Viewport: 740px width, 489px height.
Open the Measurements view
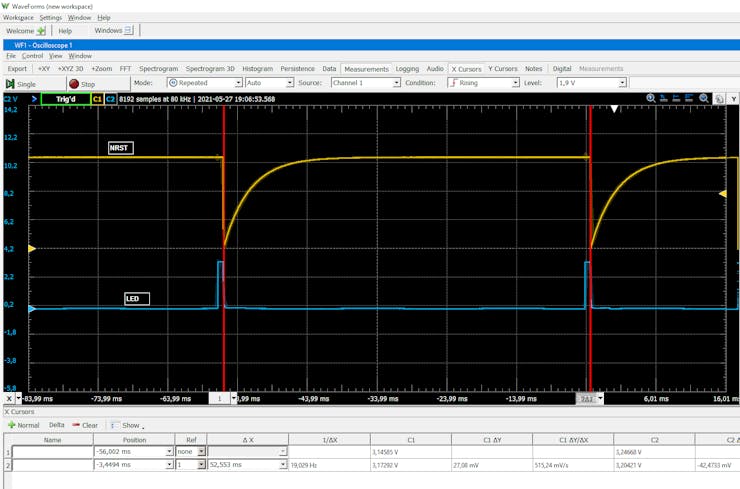367,69
